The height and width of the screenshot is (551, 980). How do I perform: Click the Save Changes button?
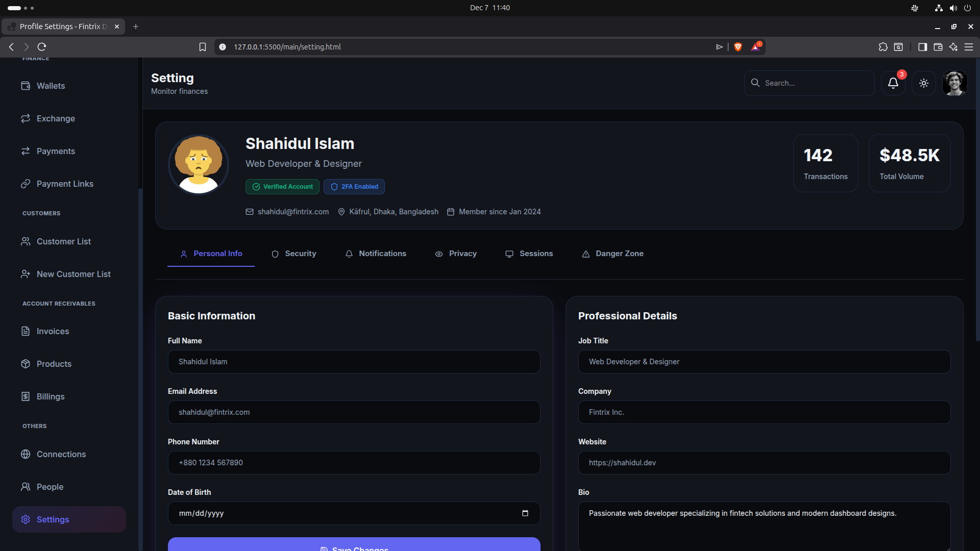[x=354, y=545]
